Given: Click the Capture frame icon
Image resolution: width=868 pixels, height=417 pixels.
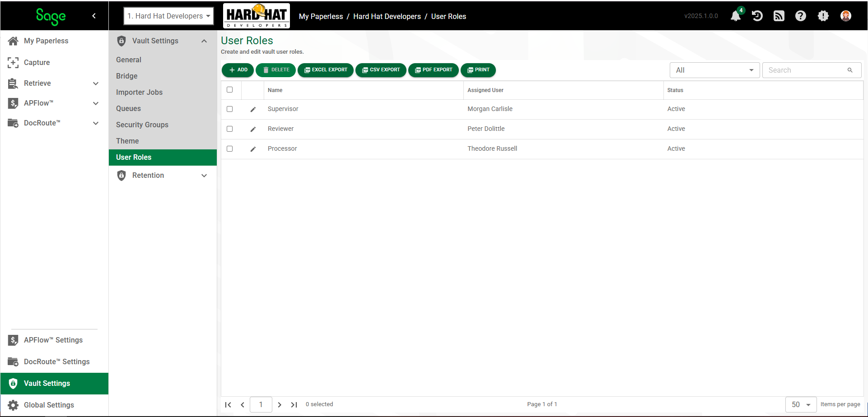Looking at the screenshot, I should [13, 62].
